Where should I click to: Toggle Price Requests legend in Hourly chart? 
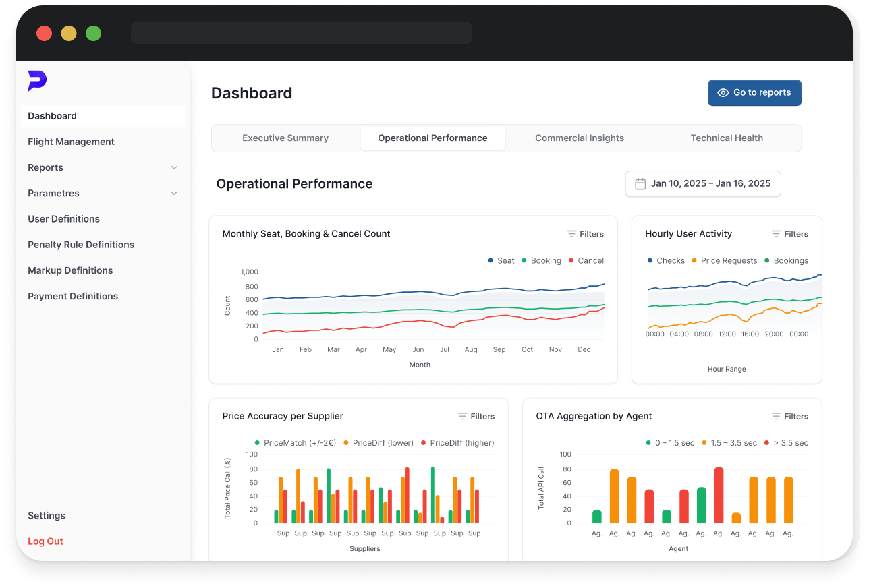[724, 261]
